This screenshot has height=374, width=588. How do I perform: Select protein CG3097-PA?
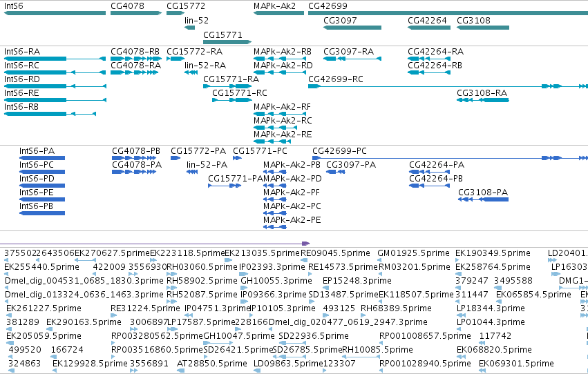tap(336, 172)
